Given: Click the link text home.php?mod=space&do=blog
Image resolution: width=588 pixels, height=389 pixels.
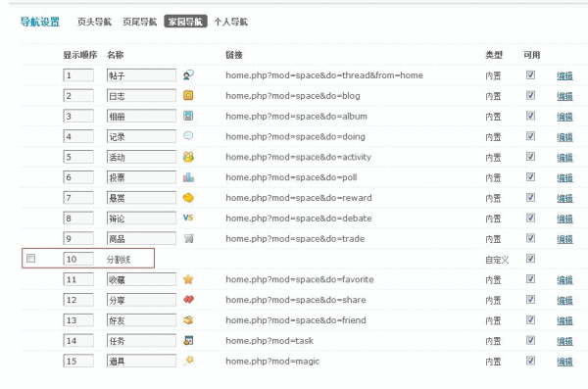Looking at the screenshot, I should tap(292, 96).
